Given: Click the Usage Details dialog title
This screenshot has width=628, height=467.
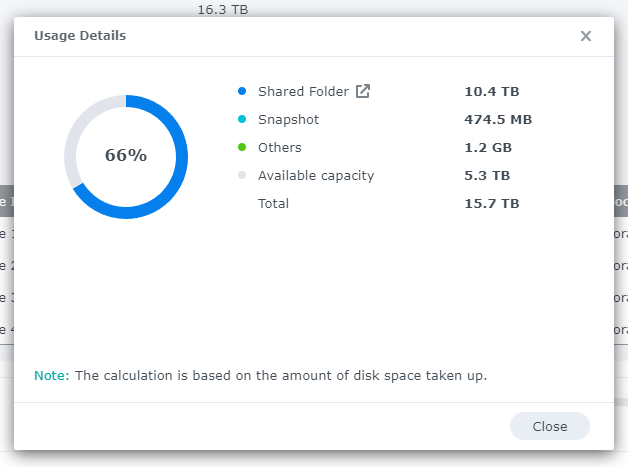Looking at the screenshot, I should [x=80, y=36].
